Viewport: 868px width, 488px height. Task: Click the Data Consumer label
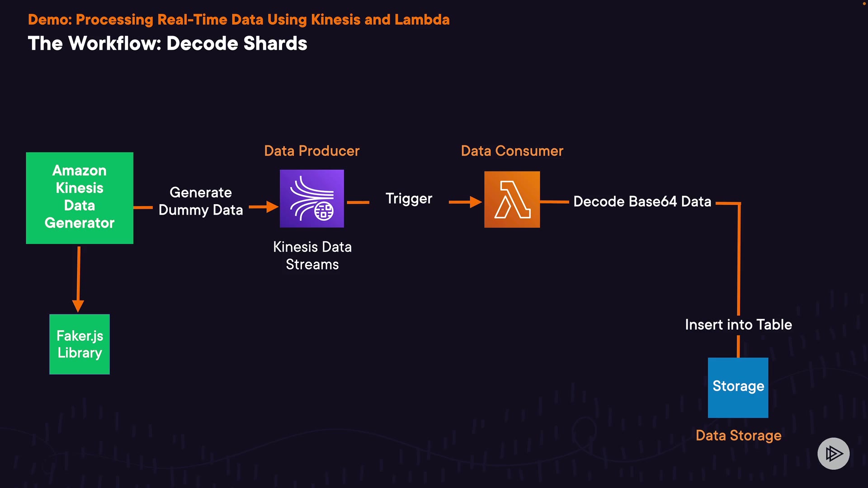(512, 151)
